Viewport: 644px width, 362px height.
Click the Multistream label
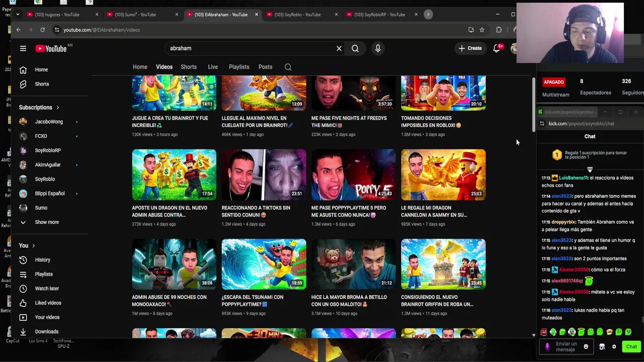coord(555,95)
